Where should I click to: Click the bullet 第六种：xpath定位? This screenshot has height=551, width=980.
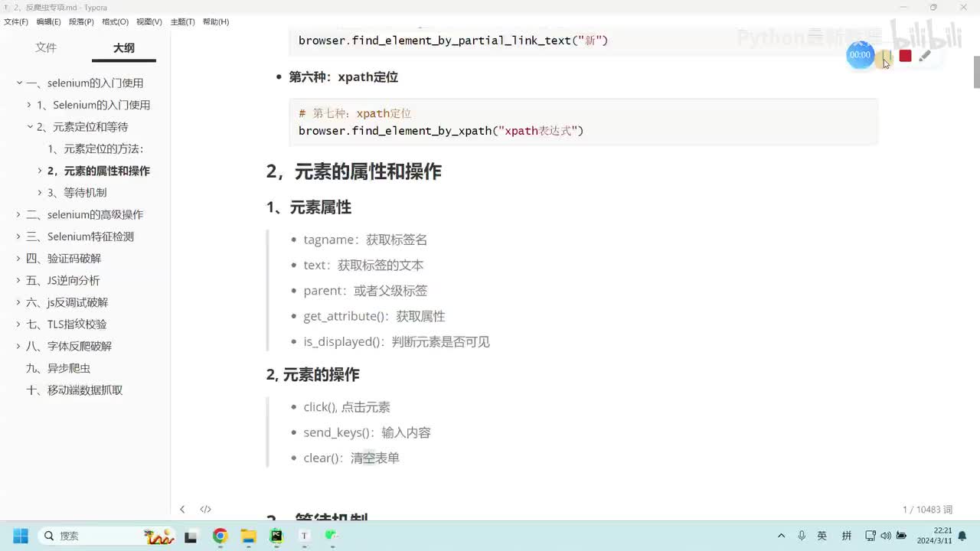click(343, 77)
